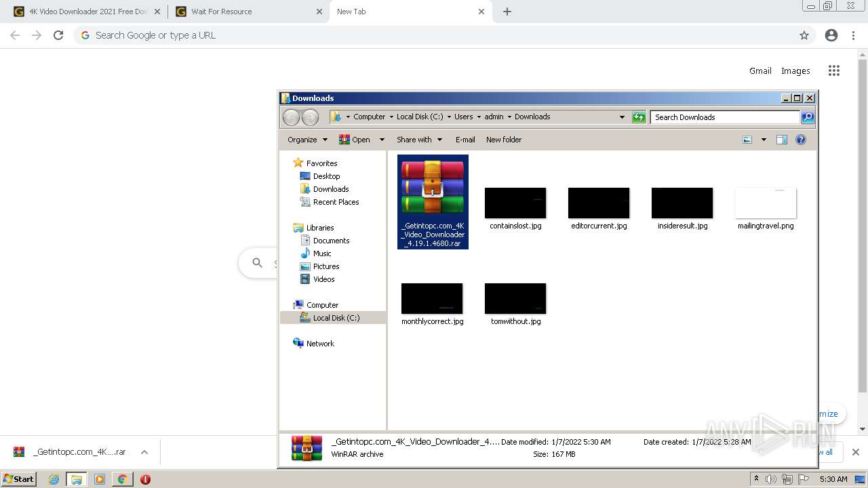
Task: Open the Organize menu
Action: coord(307,140)
